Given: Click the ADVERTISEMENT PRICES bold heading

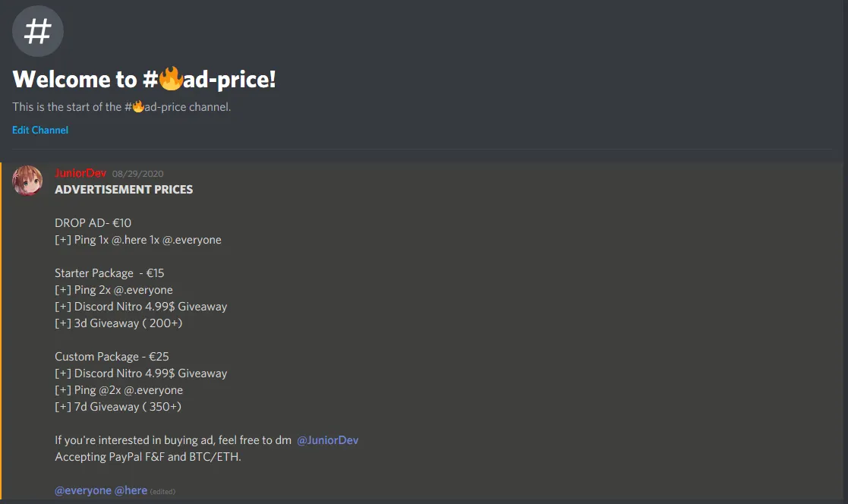Looking at the screenshot, I should pos(124,190).
